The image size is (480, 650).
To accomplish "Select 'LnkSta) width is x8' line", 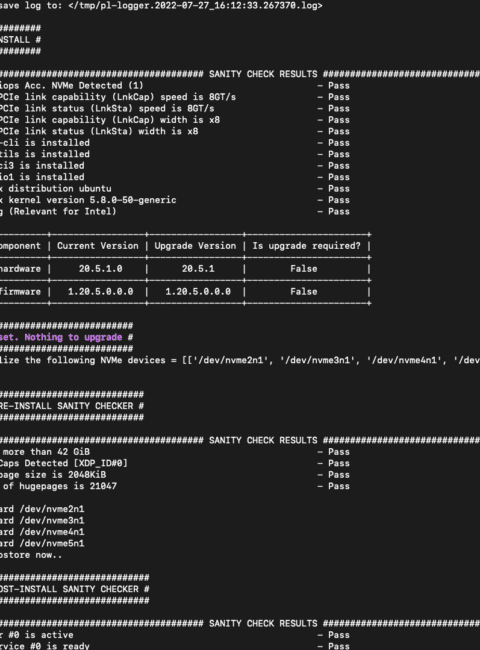I will [x=99, y=131].
